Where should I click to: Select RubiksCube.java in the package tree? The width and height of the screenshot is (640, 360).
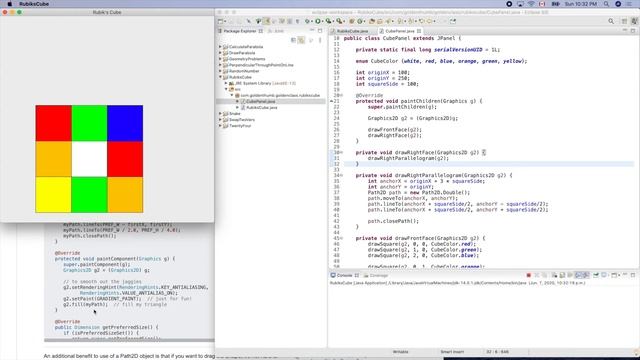262,107
